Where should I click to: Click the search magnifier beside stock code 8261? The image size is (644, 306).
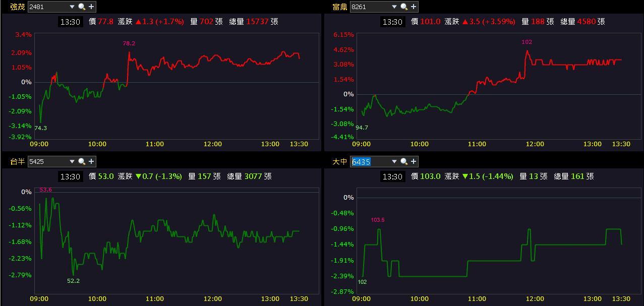pos(403,7)
